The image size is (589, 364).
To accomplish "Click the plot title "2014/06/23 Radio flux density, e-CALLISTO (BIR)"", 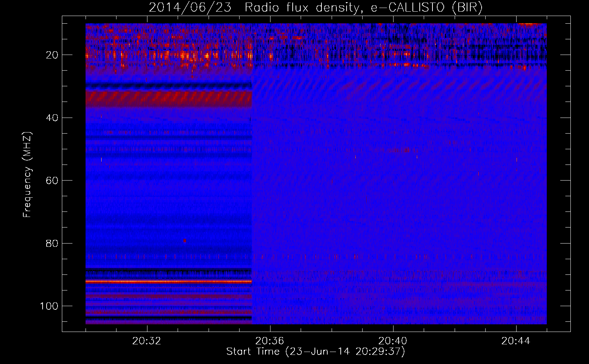I will click(316, 7).
